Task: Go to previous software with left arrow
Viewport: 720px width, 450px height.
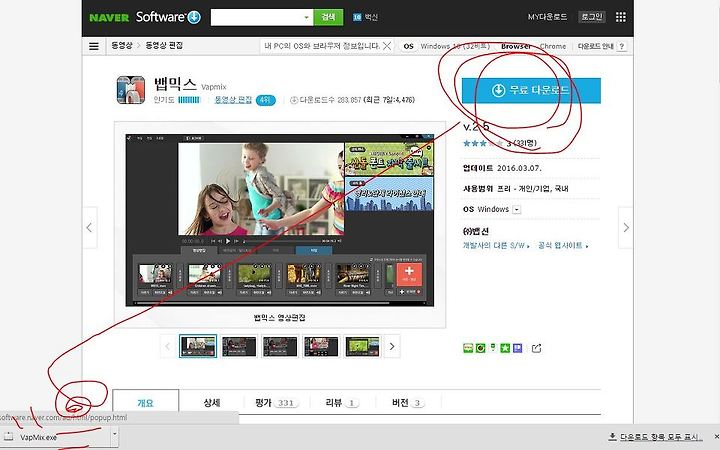Action: (x=90, y=228)
